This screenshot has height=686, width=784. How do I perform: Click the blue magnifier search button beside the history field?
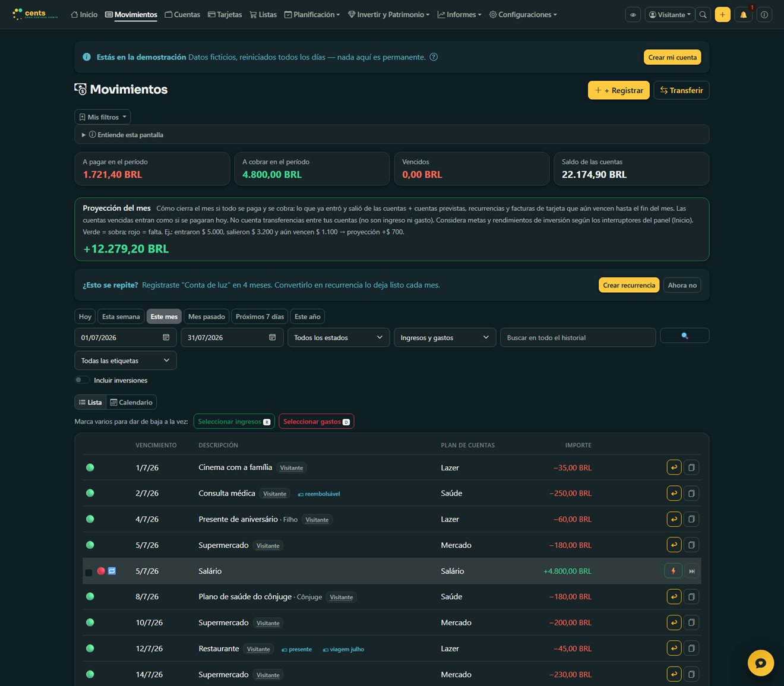click(685, 336)
